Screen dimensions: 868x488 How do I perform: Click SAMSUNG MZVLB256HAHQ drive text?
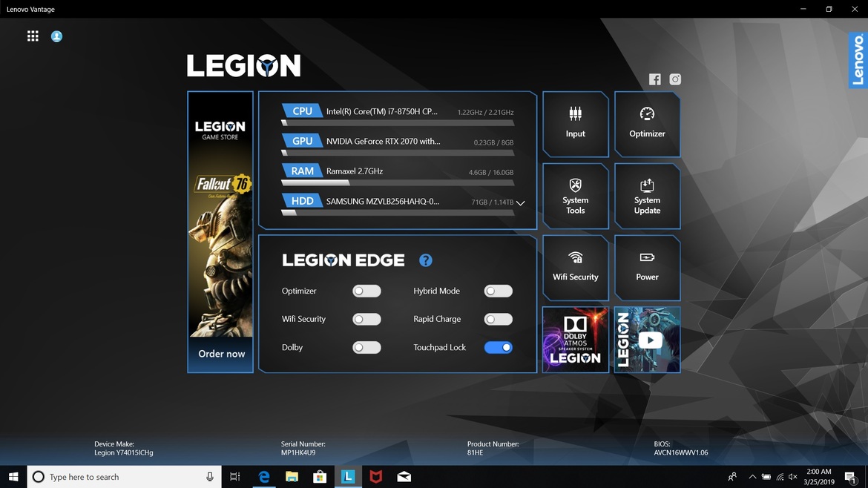click(383, 201)
